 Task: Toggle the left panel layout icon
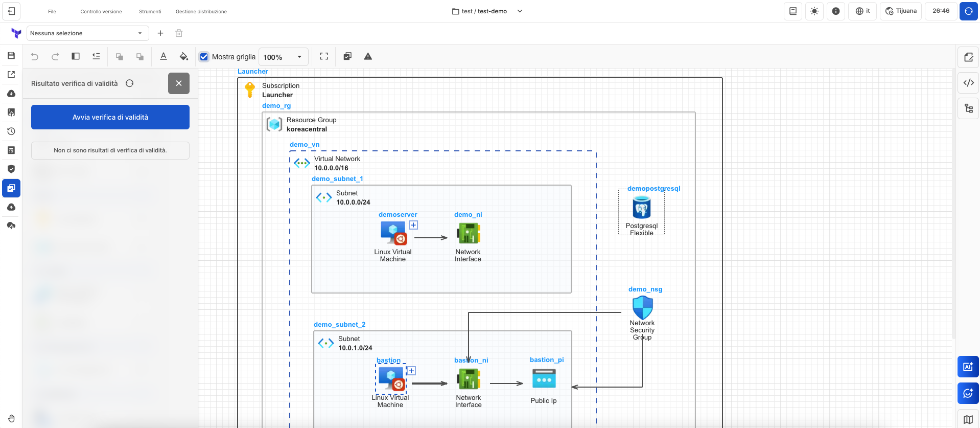(76, 57)
